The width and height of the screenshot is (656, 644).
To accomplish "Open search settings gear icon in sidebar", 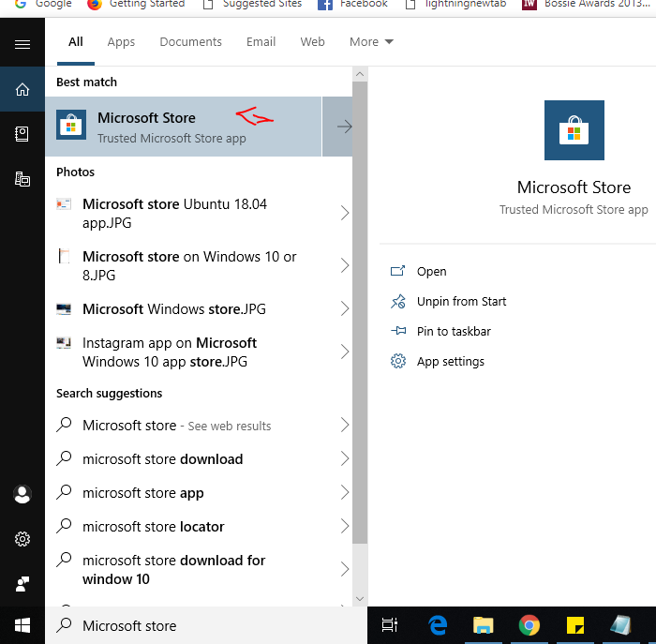I will click(22, 539).
